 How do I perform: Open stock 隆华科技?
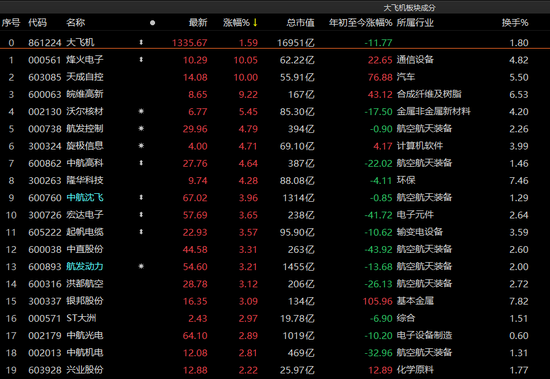(85, 180)
